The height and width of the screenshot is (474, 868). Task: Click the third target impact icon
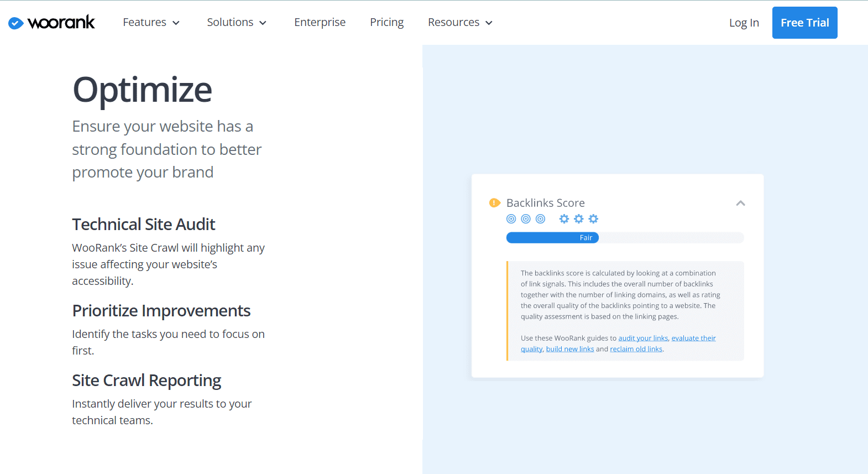click(x=541, y=219)
